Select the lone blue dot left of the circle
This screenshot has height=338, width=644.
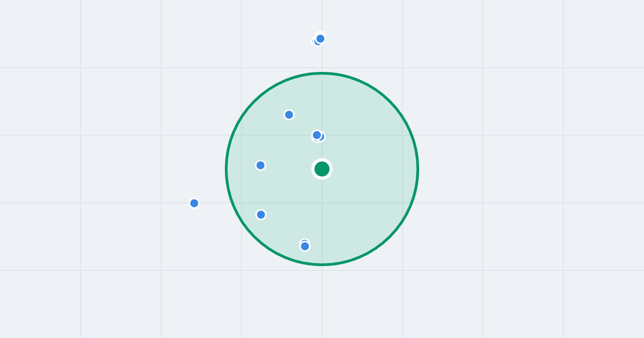point(194,203)
